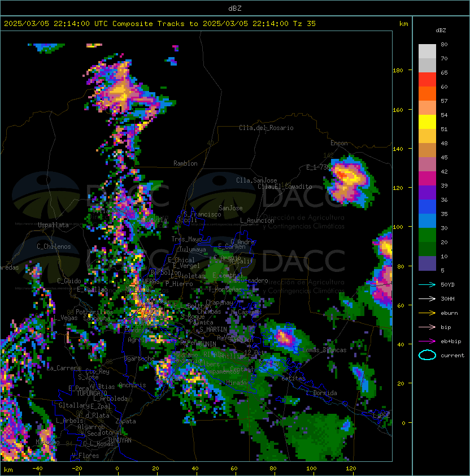The image size is (470, 476).
Task: Click the 'S_MARTIN' map label
Action: [x=213, y=330]
